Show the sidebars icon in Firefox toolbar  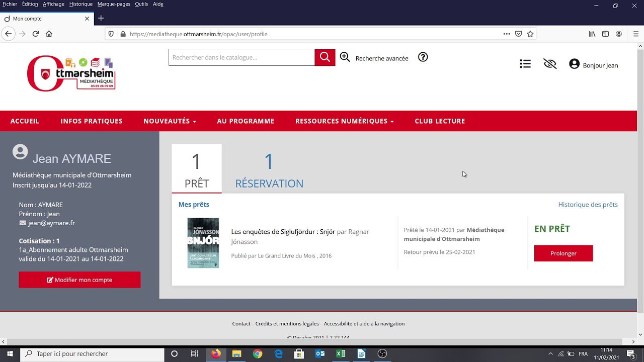(606, 34)
